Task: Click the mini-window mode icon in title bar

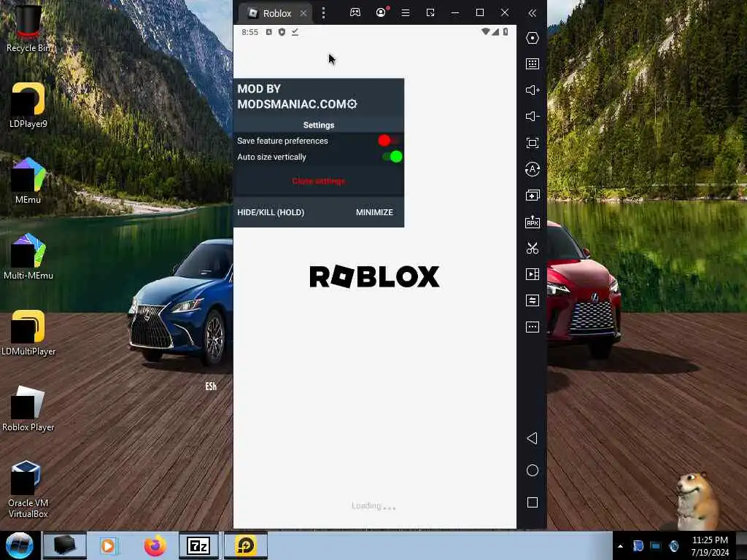Action: click(430, 13)
